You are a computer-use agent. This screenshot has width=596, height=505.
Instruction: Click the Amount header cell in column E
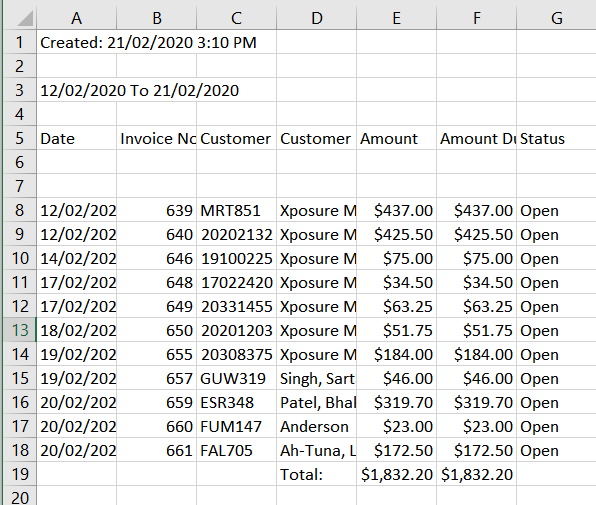(x=396, y=138)
